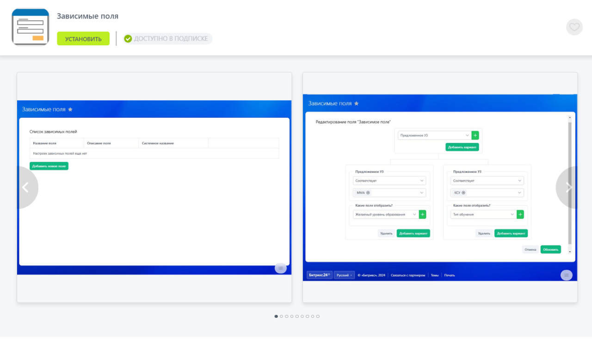This screenshot has width=592, height=364.
Task: Click Добавить вариант in the КСУ block
Action: point(511,233)
